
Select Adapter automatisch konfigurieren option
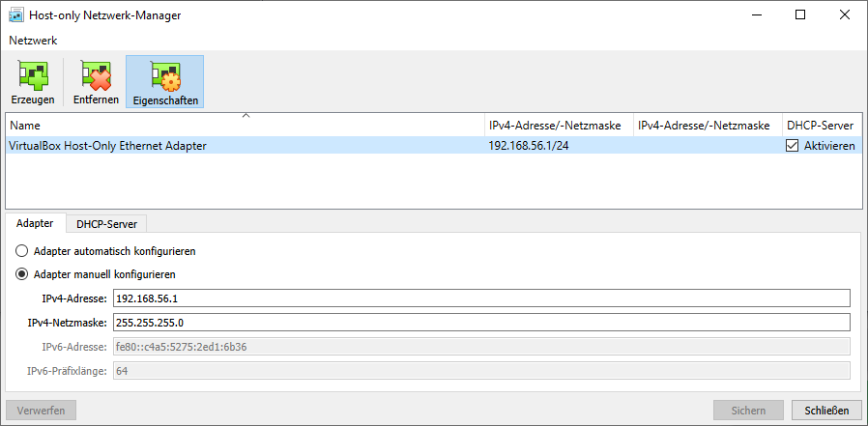click(x=21, y=251)
